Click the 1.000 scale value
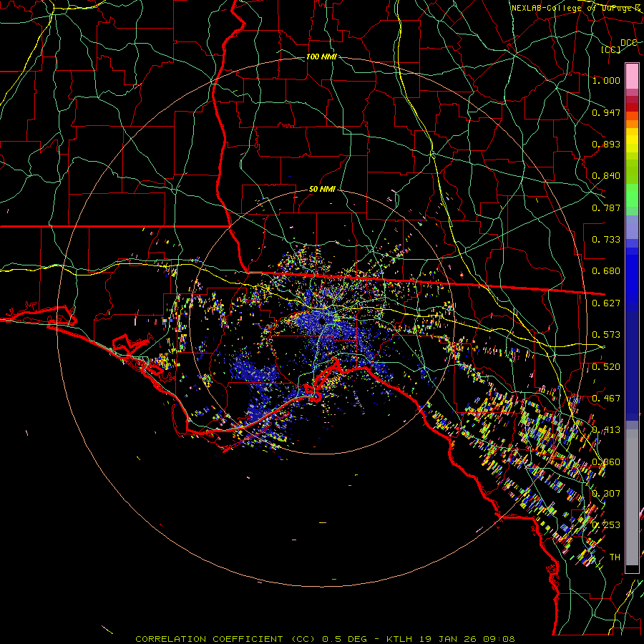The image size is (644, 644). pyautogui.click(x=606, y=80)
